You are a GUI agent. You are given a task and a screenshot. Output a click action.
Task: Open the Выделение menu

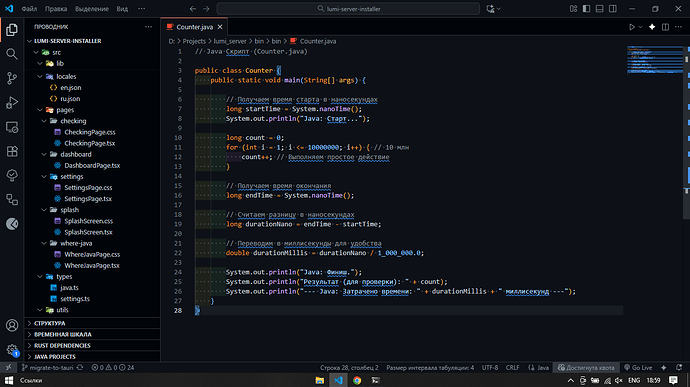[x=92, y=8]
